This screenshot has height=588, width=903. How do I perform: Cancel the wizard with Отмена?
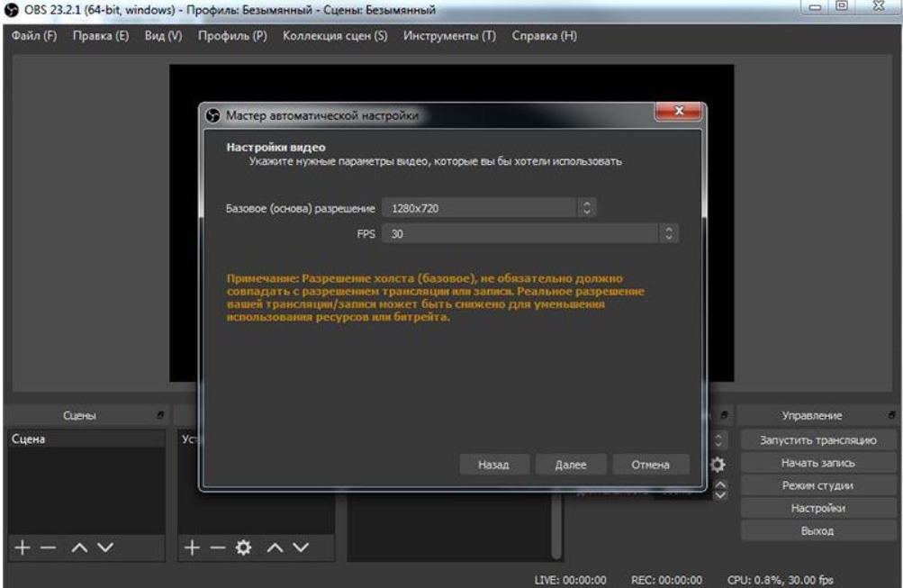tap(650, 464)
